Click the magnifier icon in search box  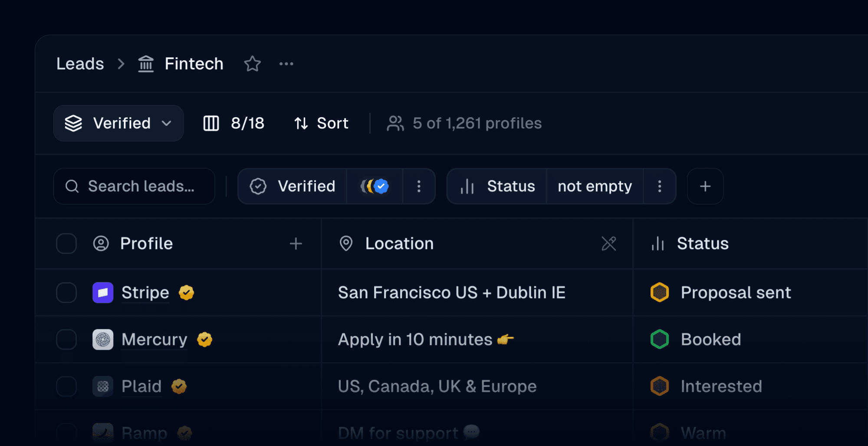72,186
